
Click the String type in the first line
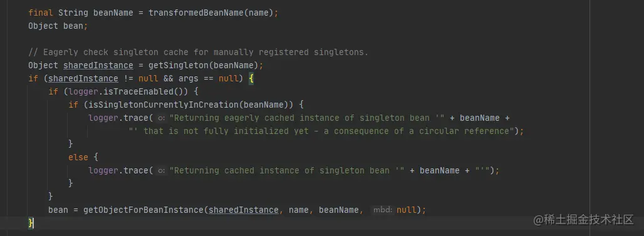click(x=73, y=13)
